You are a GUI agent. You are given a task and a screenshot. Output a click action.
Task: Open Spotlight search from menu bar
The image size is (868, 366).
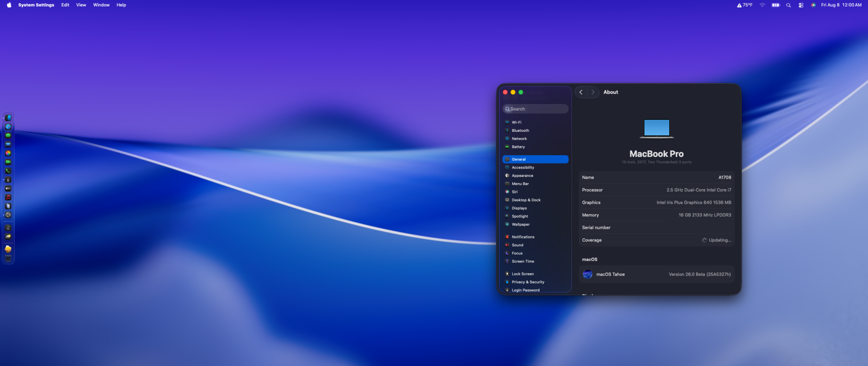point(788,5)
